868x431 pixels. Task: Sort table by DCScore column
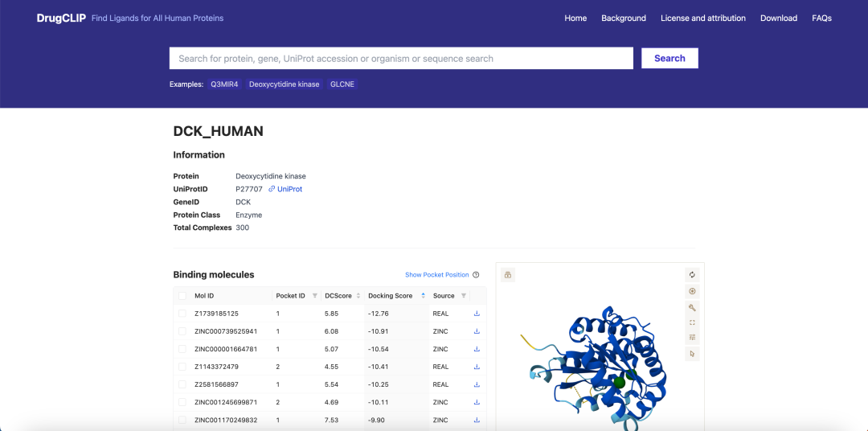click(342, 296)
